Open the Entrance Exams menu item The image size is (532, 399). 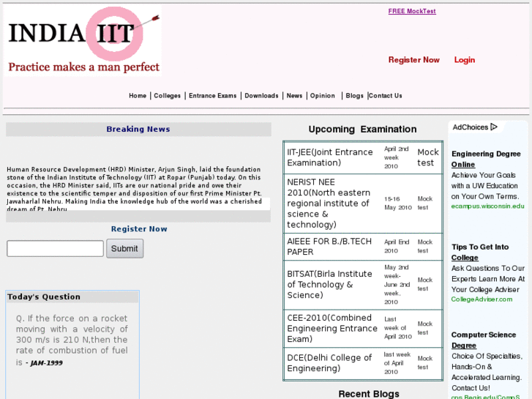(x=213, y=96)
